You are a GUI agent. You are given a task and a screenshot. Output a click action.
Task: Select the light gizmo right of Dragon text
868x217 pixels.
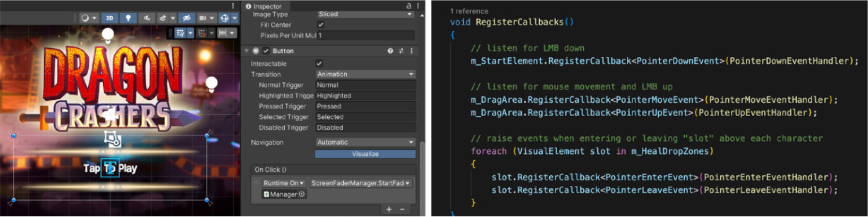212,85
